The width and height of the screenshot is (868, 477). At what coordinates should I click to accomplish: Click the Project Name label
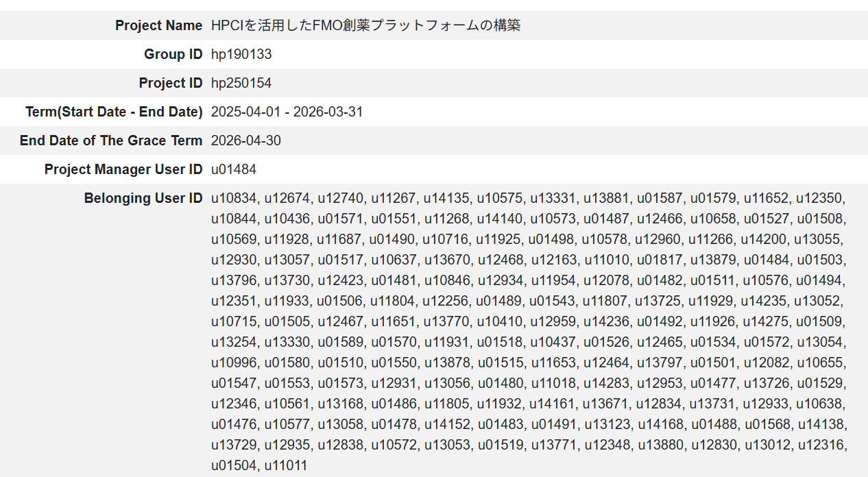158,25
